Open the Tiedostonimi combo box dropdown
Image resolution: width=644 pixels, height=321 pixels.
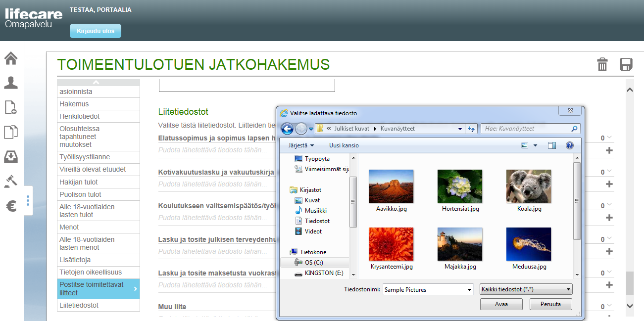coord(469,289)
